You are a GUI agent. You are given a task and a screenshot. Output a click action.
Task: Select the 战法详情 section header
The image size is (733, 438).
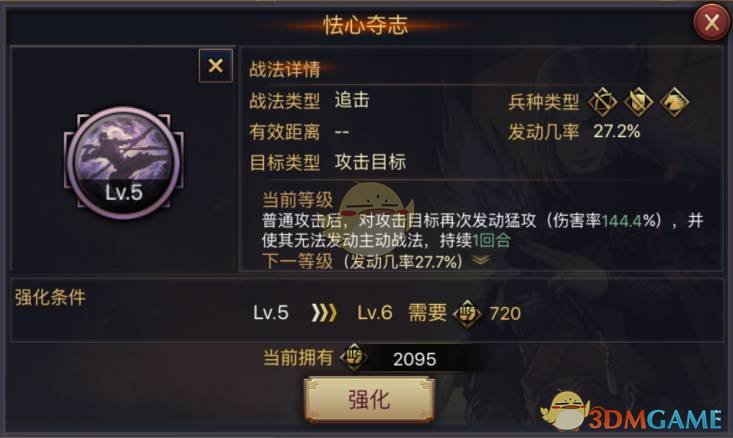(x=285, y=70)
